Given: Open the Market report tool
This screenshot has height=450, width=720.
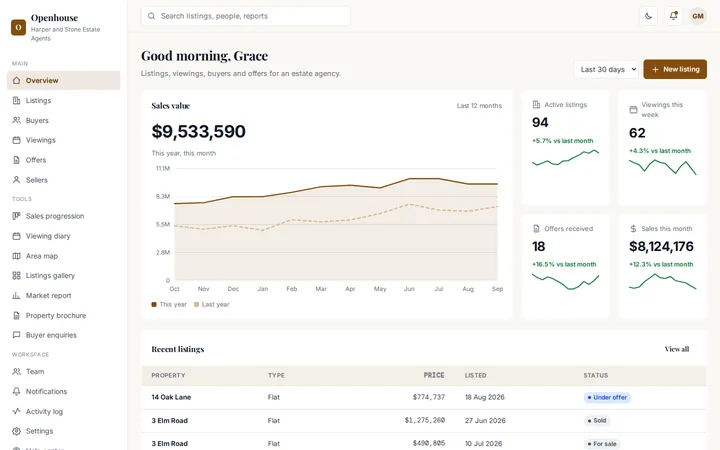Looking at the screenshot, I should tap(63, 296).
